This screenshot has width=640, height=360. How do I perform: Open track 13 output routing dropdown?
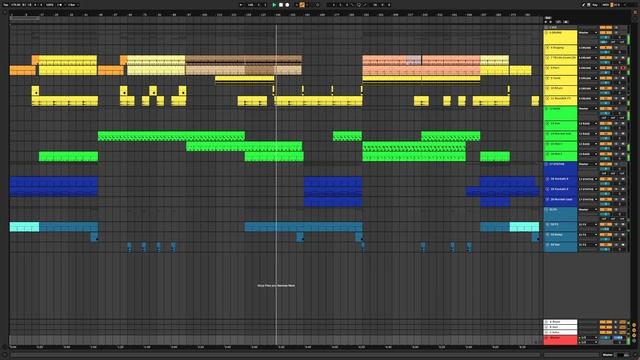[588, 123]
